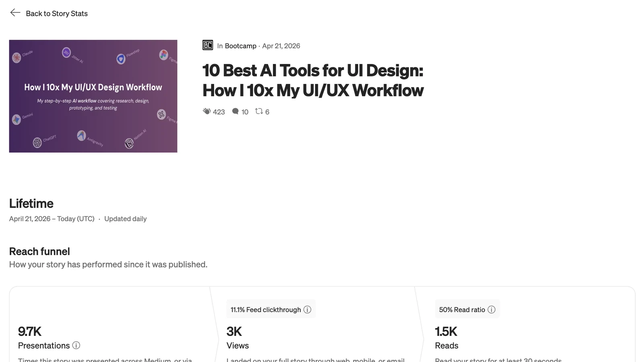The width and height of the screenshot is (644, 362).
Task: Open the story cover thumbnail image
Action: [x=93, y=96]
